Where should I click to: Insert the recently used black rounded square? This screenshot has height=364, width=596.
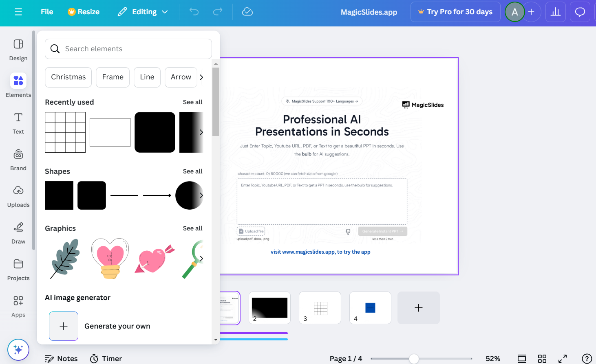pyautogui.click(x=155, y=132)
